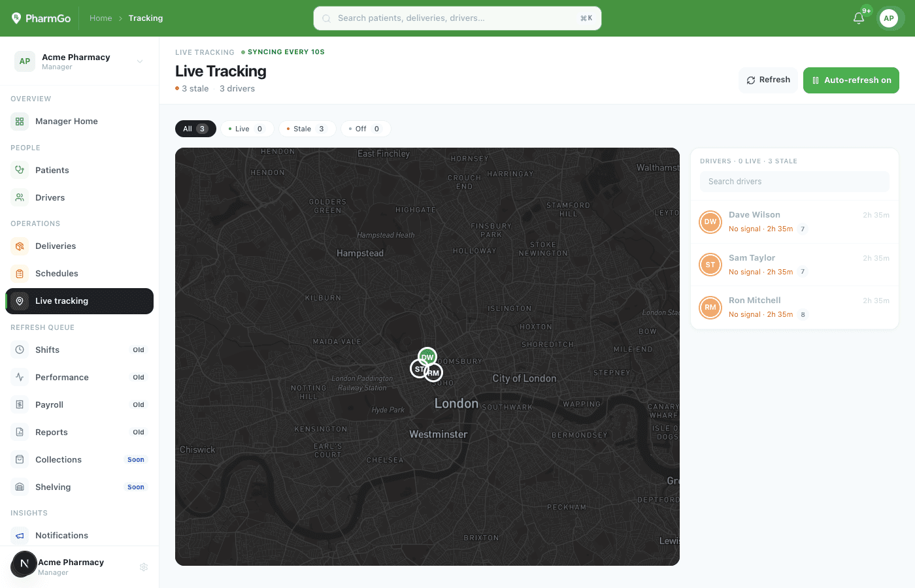Screen dimensions: 915x588
Task: Toggle the Auto-refresh on button
Action: pos(851,80)
